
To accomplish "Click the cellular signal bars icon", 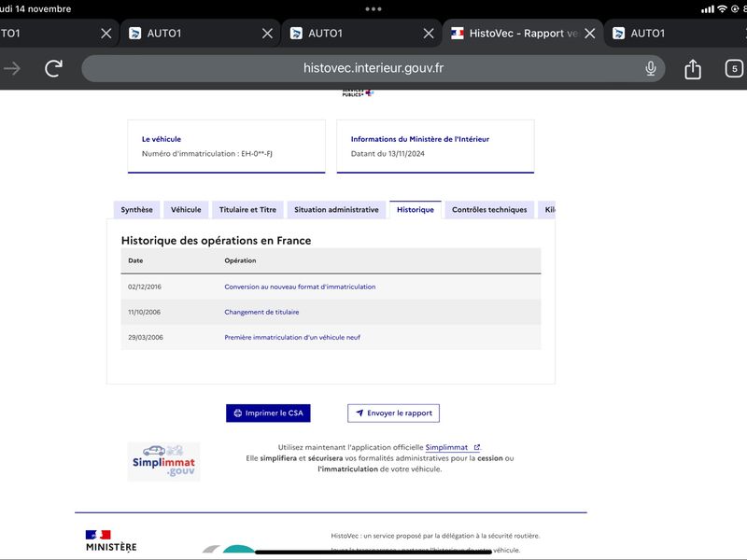I will point(708,9).
